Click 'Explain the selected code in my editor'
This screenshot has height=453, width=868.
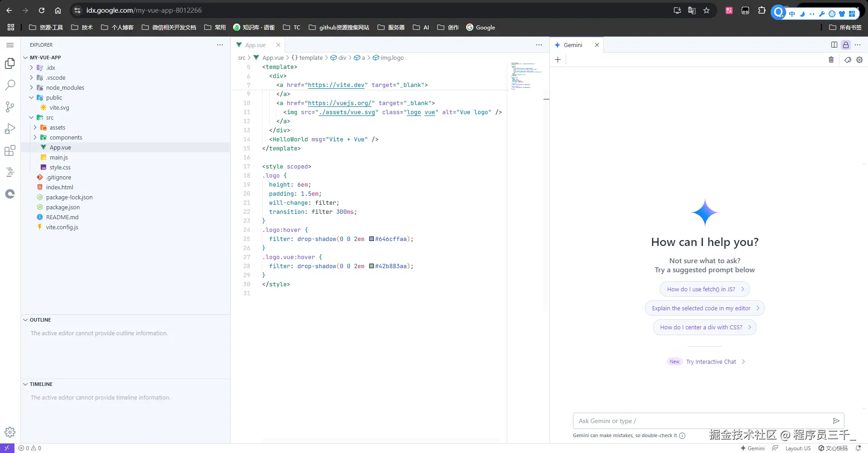coord(705,308)
